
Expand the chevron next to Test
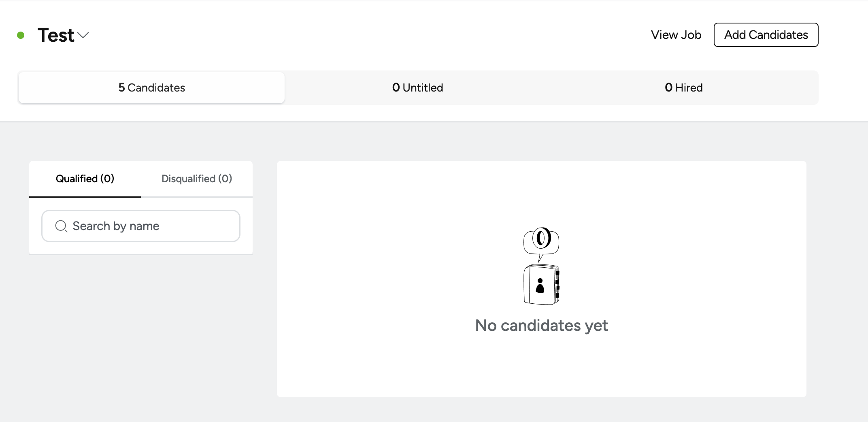pos(83,35)
